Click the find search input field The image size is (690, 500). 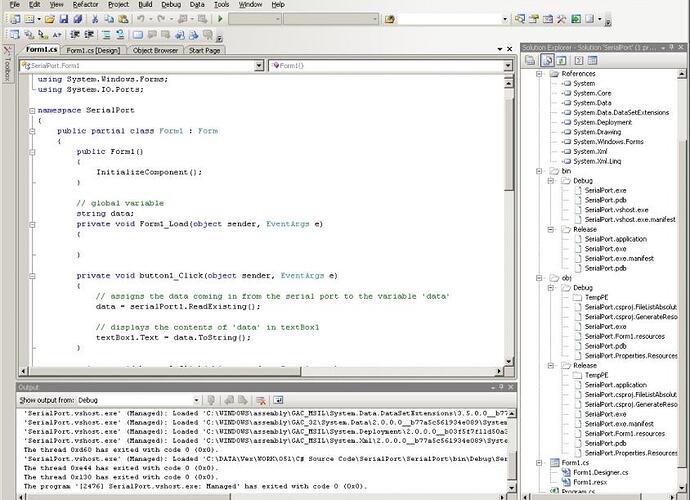click(x=449, y=19)
